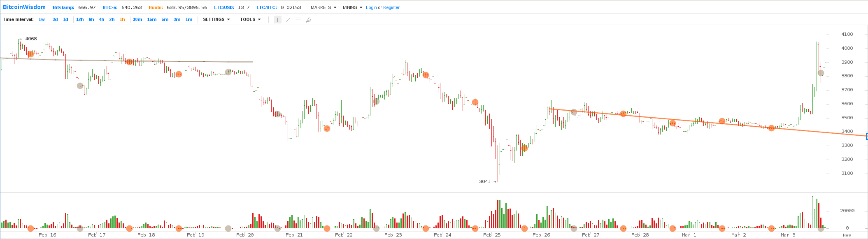This screenshot has width=868, height=239.
Task: Select the crosshair cursor tool
Action: pyautogui.click(x=278, y=20)
